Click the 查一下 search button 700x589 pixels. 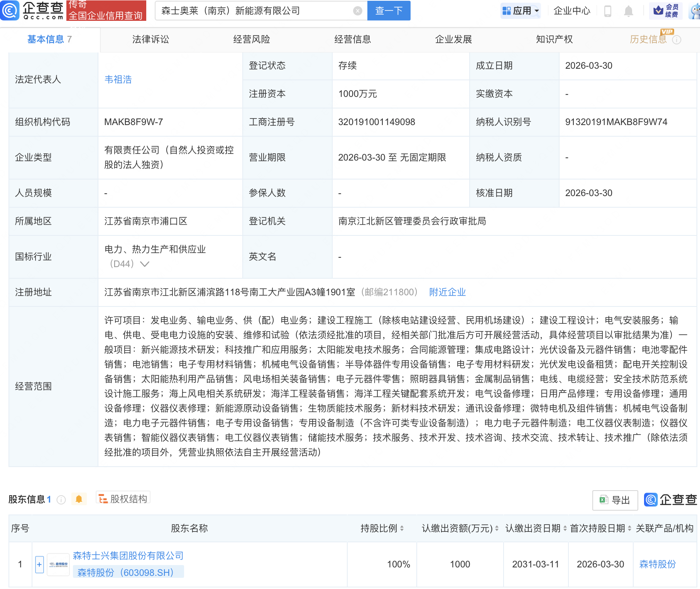click(x=388, y=10)
